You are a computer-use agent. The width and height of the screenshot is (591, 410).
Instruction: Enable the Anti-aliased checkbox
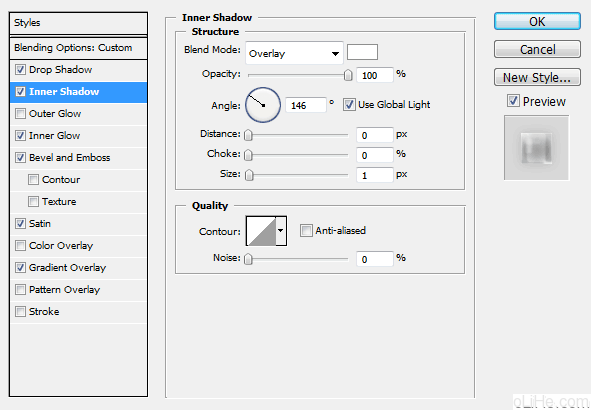306,230
